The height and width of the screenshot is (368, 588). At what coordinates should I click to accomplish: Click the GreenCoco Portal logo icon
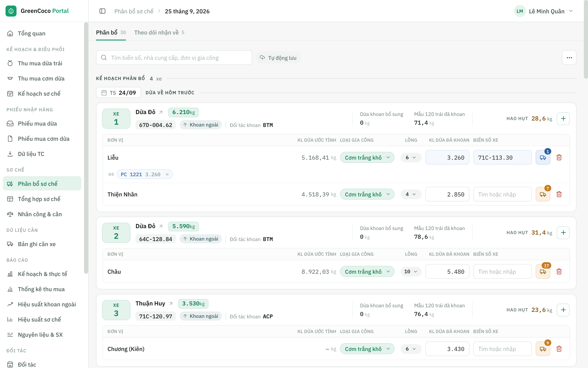pos(11,11)
